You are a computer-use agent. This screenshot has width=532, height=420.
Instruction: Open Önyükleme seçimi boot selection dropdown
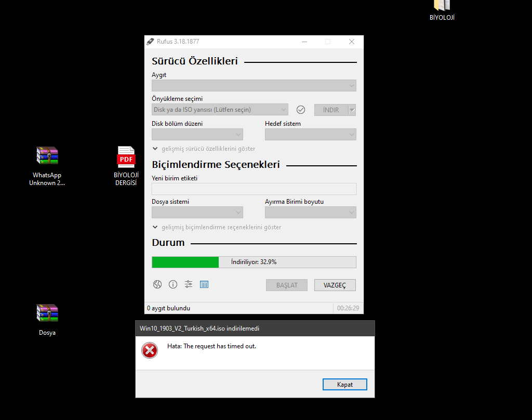pos(220,110)
